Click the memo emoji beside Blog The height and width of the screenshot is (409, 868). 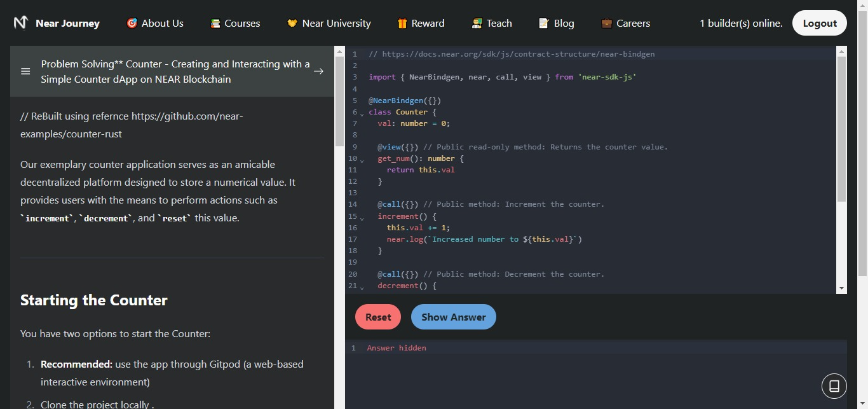coord(544,24)
